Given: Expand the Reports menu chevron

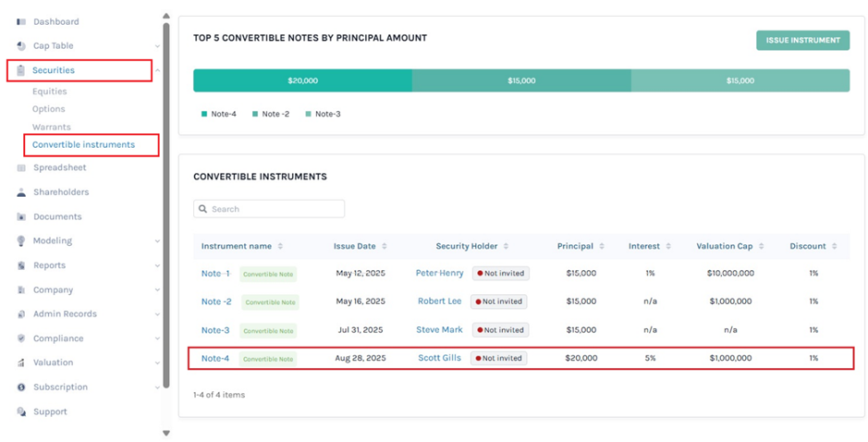Looking at the screenshot, I should (x=157, y=265).
